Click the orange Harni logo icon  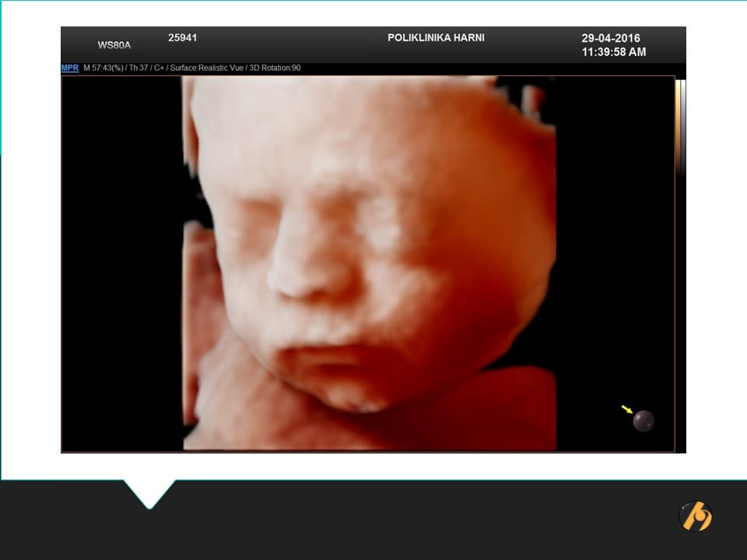click(x=695, y=516)
